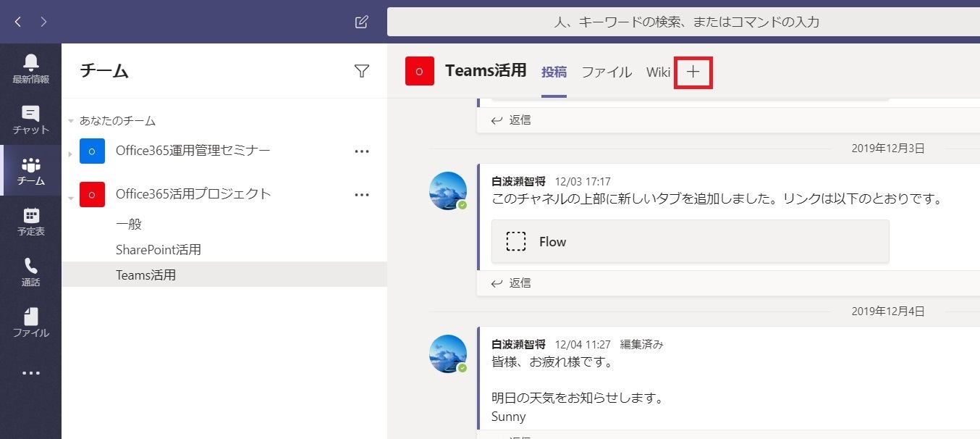Reply to the post above 2019年12月3日

click(511, 120)
